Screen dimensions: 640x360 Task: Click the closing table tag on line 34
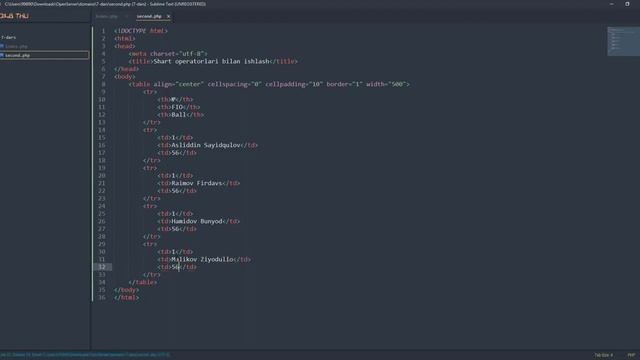click(143, 282)
